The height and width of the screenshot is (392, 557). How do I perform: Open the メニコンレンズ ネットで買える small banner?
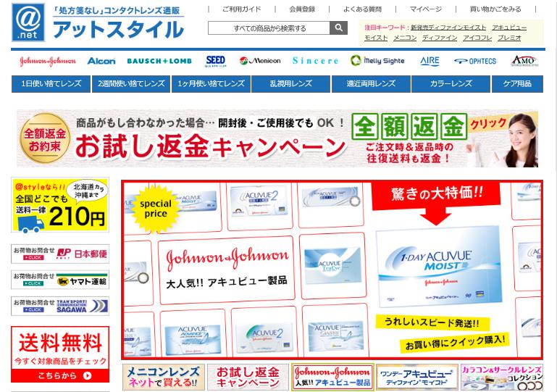click(164, 377)
